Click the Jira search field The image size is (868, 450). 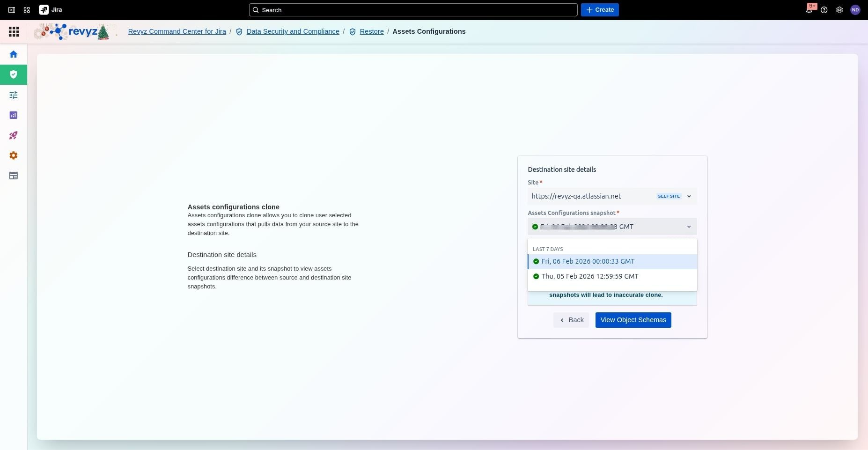click(413, 10)
